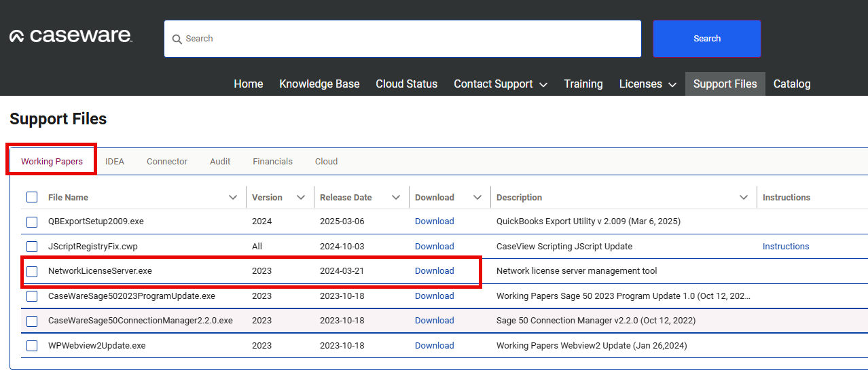Open the Version column filter dropdown
Viewport: 868px width, 373px height.
301,198
